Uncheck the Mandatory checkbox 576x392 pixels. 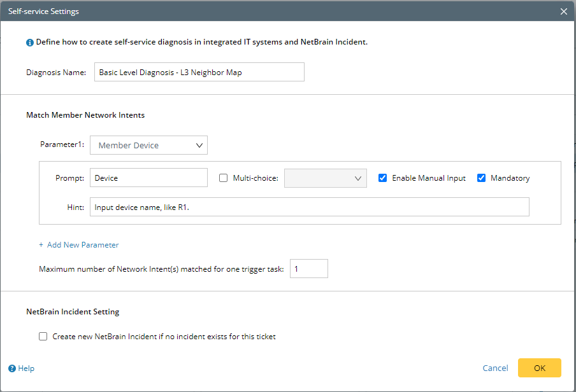pos(481,178)
